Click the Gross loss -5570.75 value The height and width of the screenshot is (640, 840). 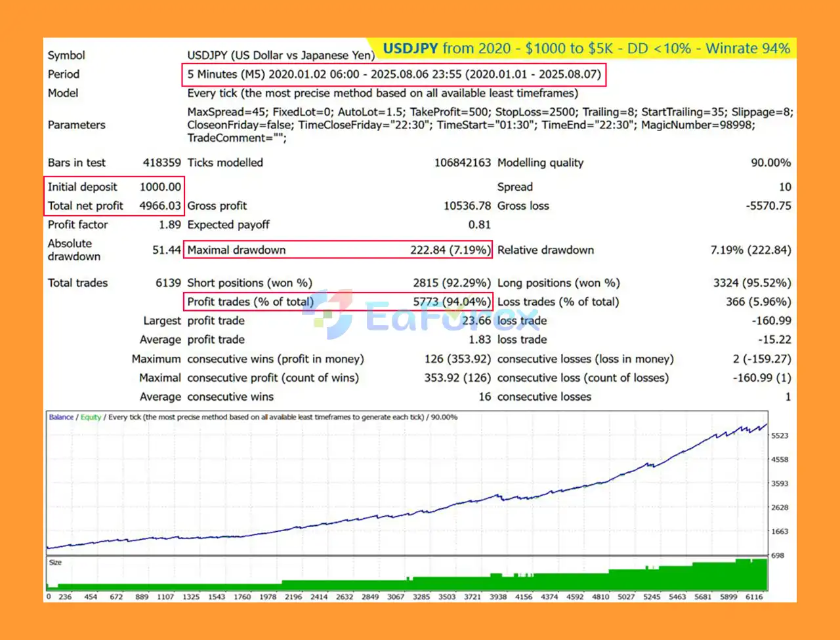768,206
